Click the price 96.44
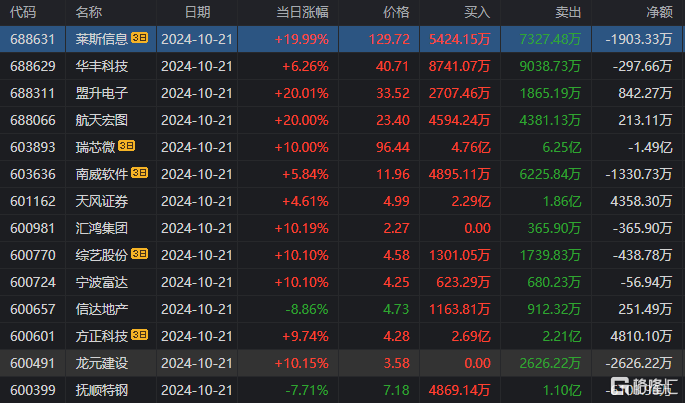The width and height of the screenshot is (685, 403). pos(393,147)
